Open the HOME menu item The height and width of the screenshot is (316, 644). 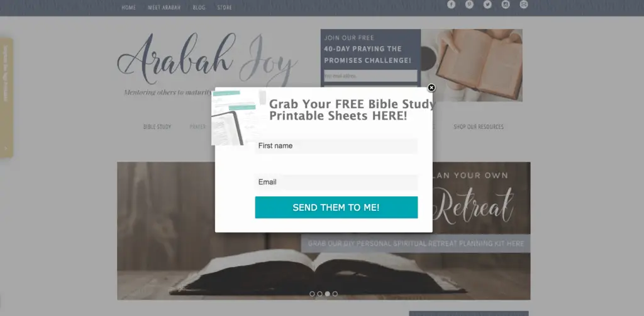click(x=128, y=8)
